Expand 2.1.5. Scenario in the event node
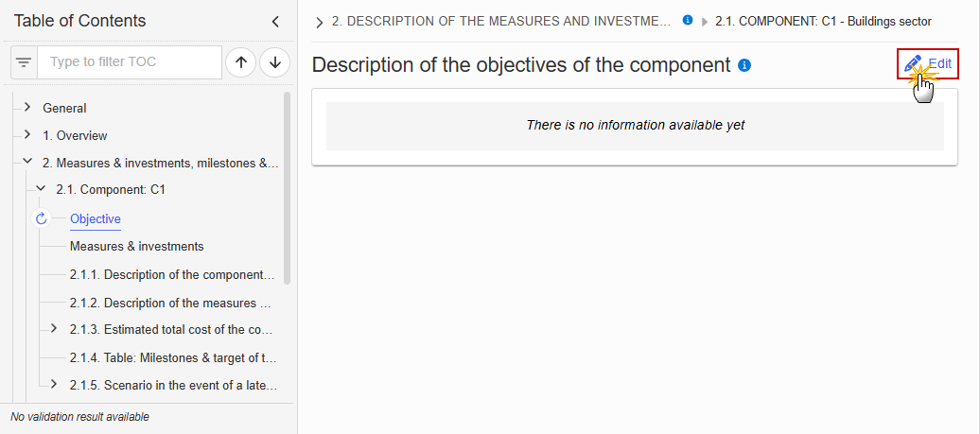980x434 pixels. (54, 384)
